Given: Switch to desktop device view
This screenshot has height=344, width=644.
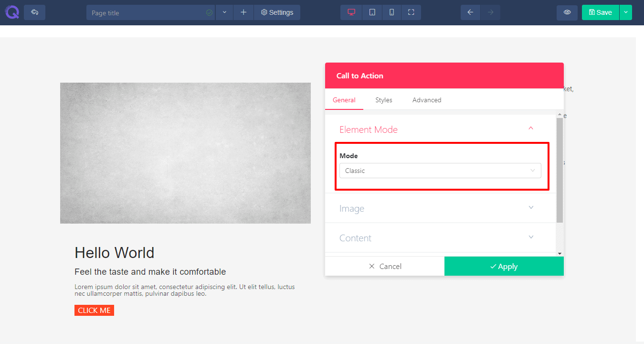Looking at the screenshot, I should coord(351,12).
